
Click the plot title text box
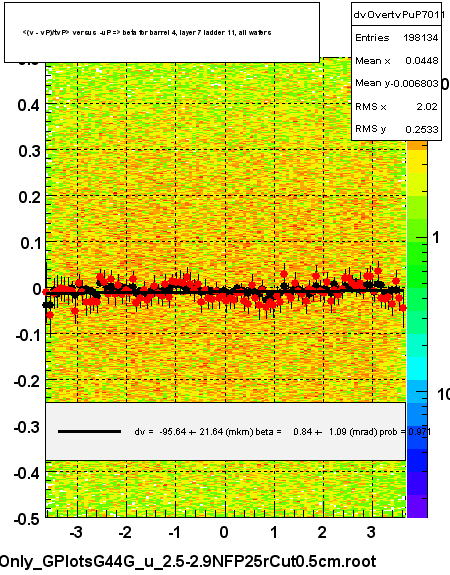pos(162,32)
